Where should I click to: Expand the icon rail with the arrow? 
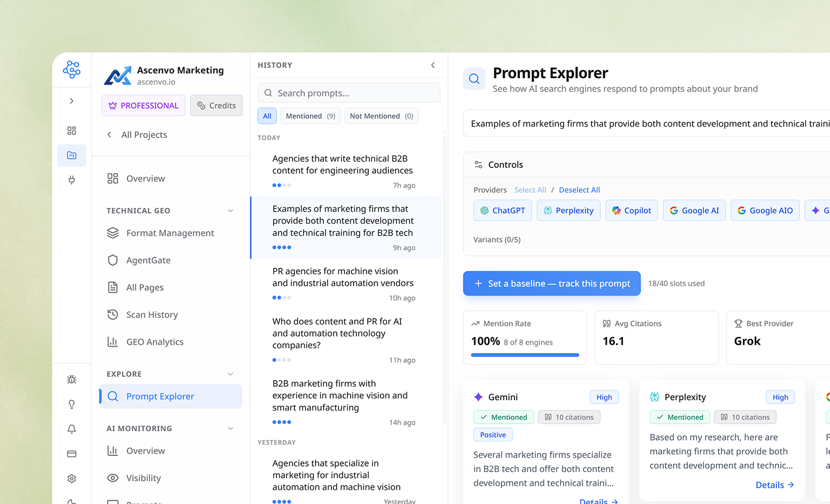click(72, 101)
